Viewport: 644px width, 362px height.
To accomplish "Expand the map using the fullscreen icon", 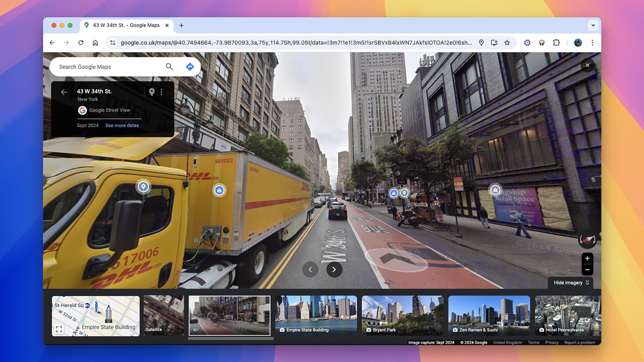I will click(59, 329).
